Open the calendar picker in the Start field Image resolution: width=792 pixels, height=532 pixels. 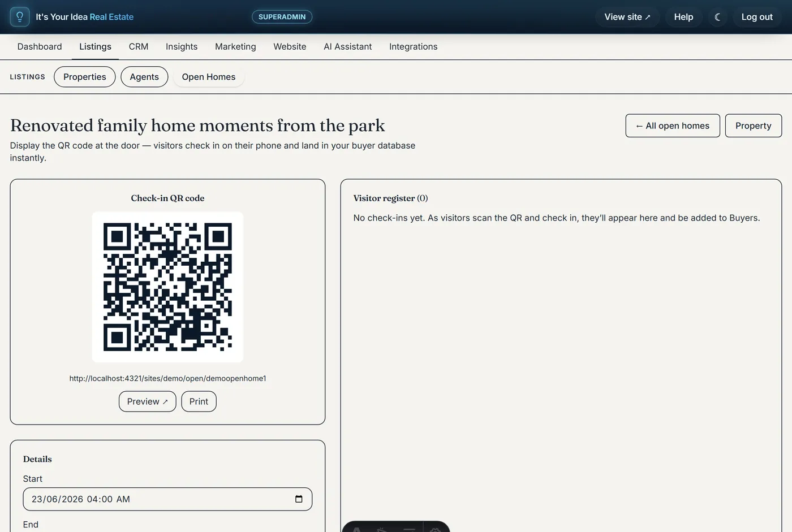299,499
